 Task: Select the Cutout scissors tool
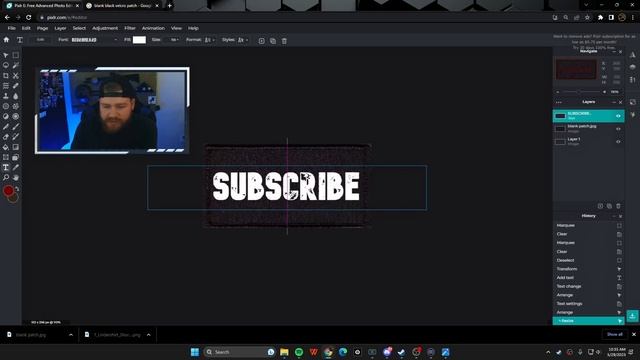click(x=16, y=76)
